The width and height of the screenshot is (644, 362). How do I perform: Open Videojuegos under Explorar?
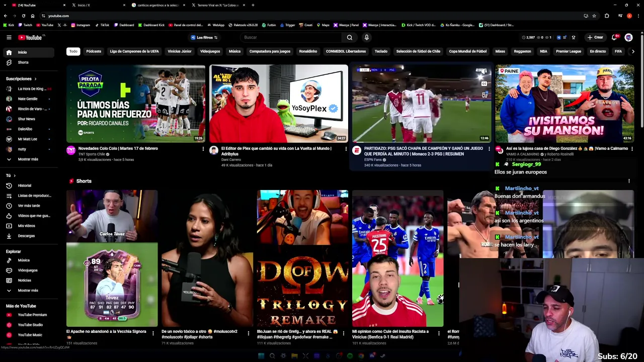coord(29,270)
